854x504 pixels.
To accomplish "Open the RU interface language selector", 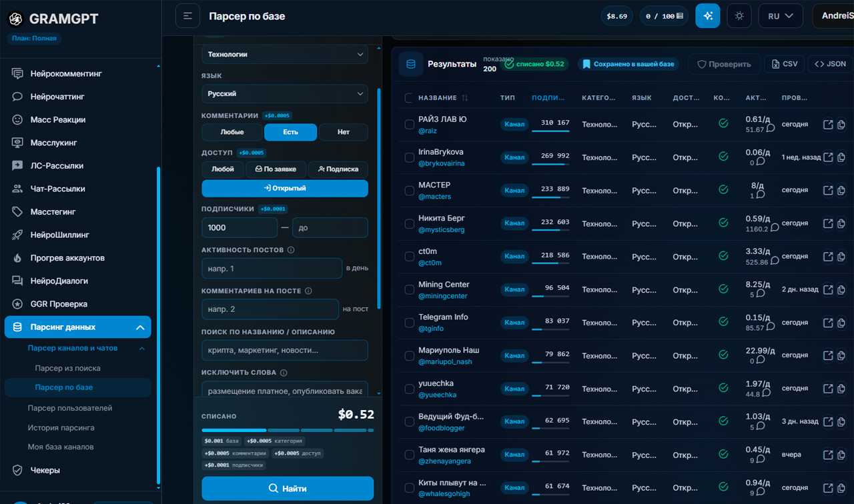I will point(781,16).
